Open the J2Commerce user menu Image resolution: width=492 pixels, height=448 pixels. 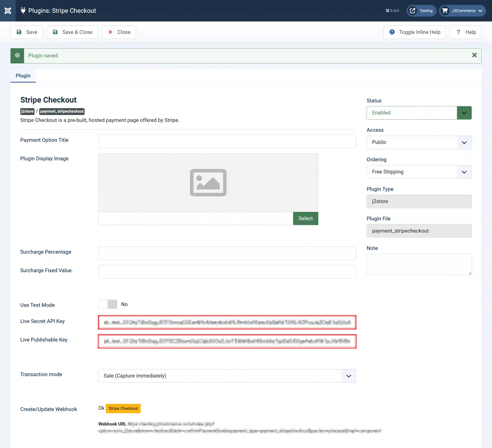[462, 11]
